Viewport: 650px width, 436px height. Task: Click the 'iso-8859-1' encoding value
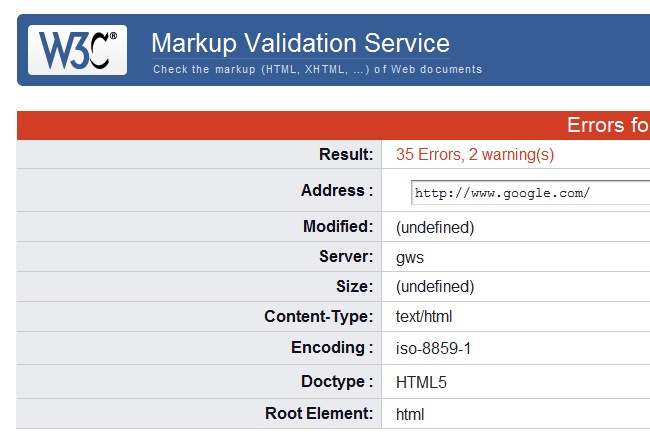(433, 349)
